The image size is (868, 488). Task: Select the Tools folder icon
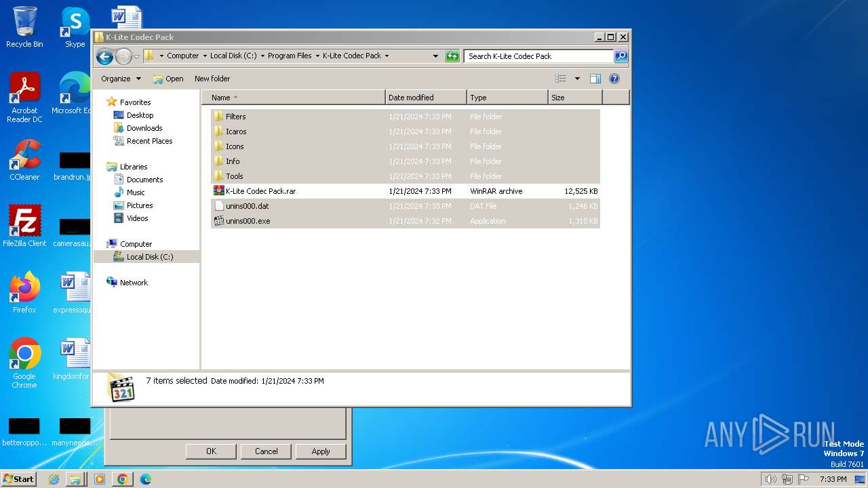click(218, 176)
